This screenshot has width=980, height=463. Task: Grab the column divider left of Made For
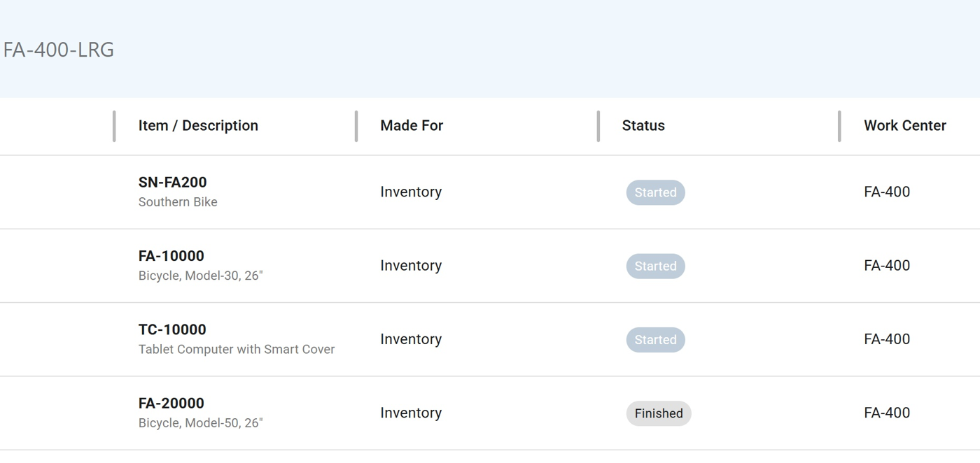[356, 126]
